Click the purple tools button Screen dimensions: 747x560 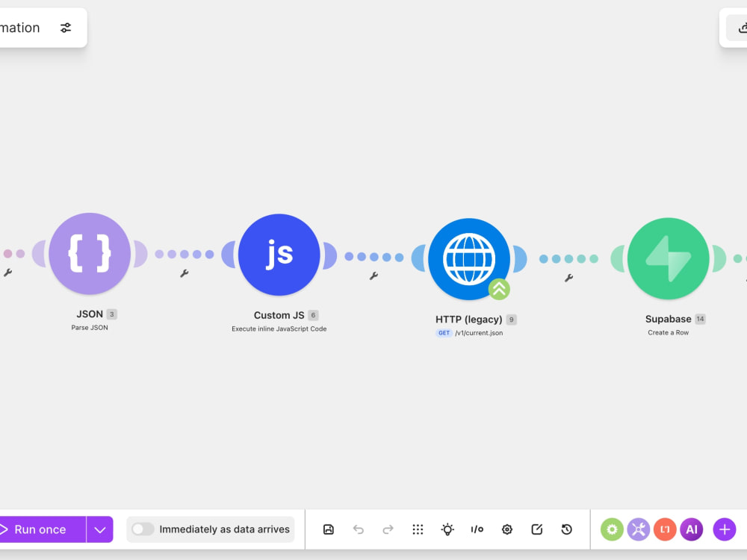click(639, 529)
